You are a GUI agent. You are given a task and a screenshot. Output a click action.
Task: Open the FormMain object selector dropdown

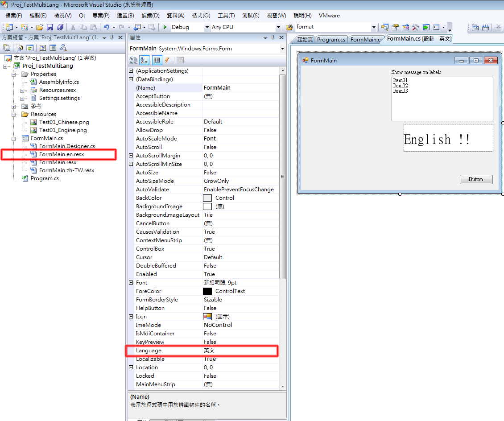[282, 49]
